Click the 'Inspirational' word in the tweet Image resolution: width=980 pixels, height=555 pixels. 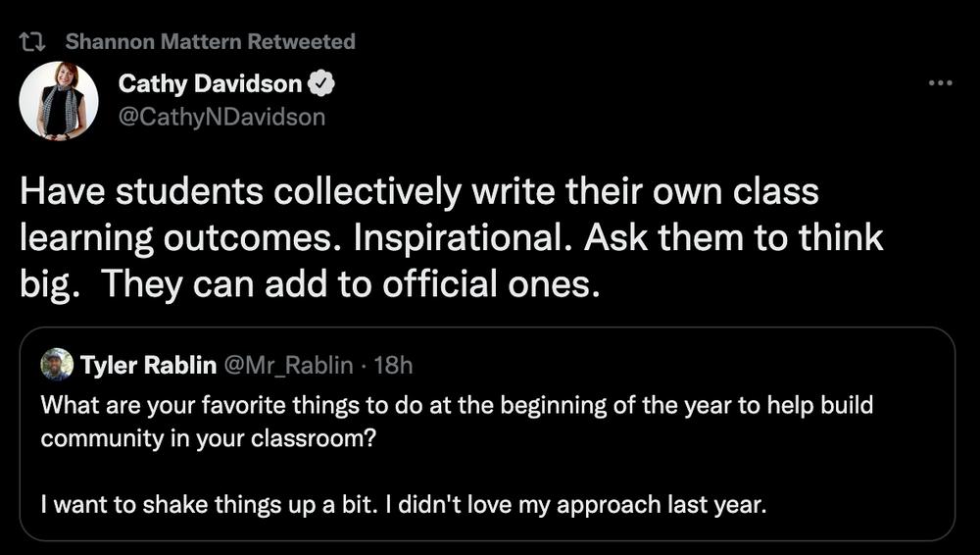click(x=464, y=238)
